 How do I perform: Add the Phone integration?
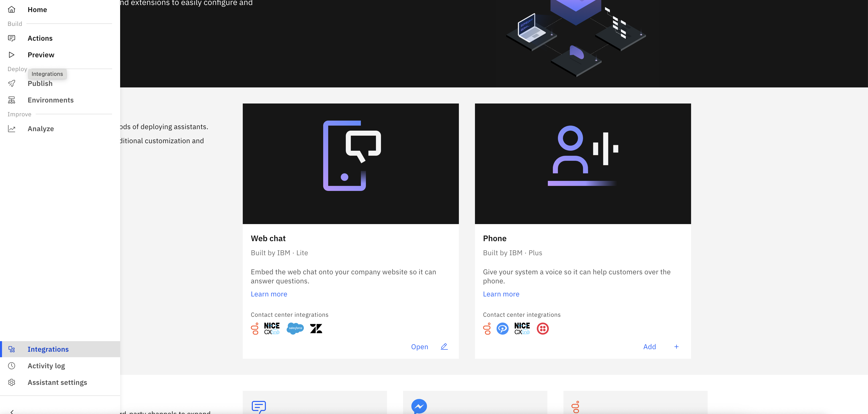(x=649, y=346)
